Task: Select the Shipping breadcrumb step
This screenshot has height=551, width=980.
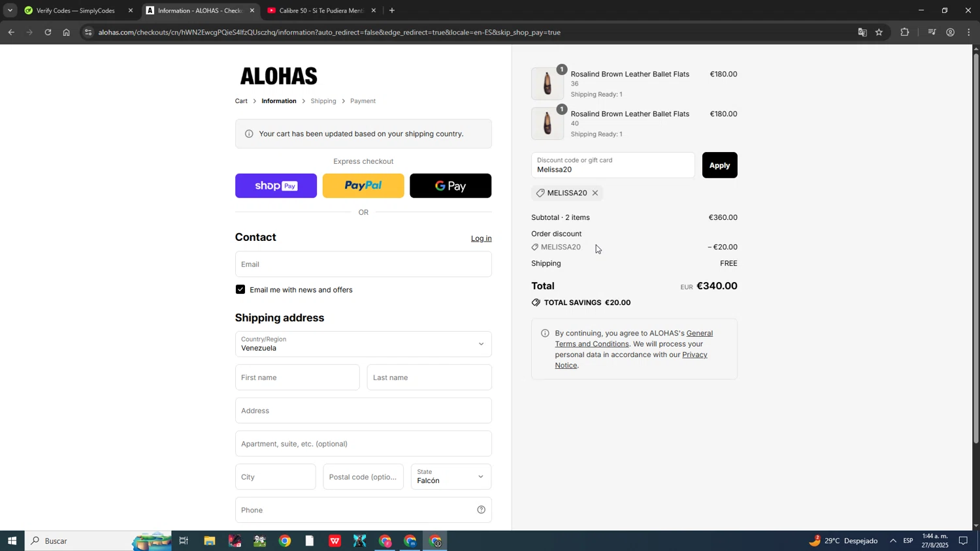Action: tap(323, 101)
